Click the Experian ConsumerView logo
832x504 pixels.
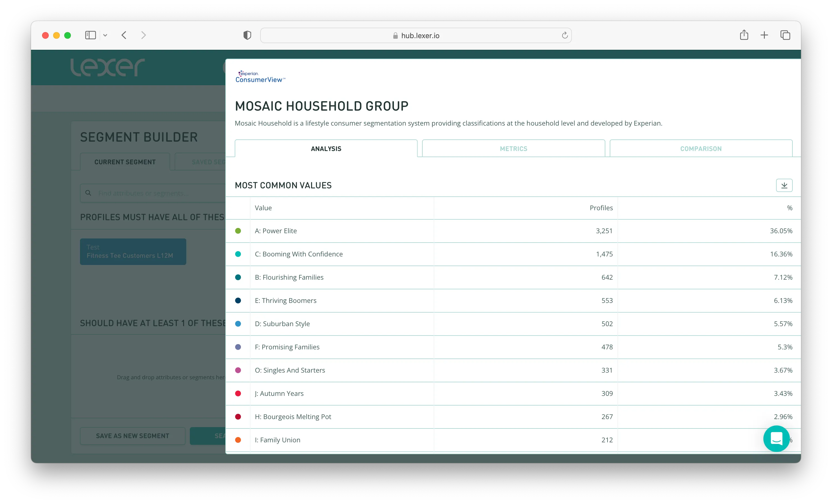pyautogui.click(x=260, y=77)
